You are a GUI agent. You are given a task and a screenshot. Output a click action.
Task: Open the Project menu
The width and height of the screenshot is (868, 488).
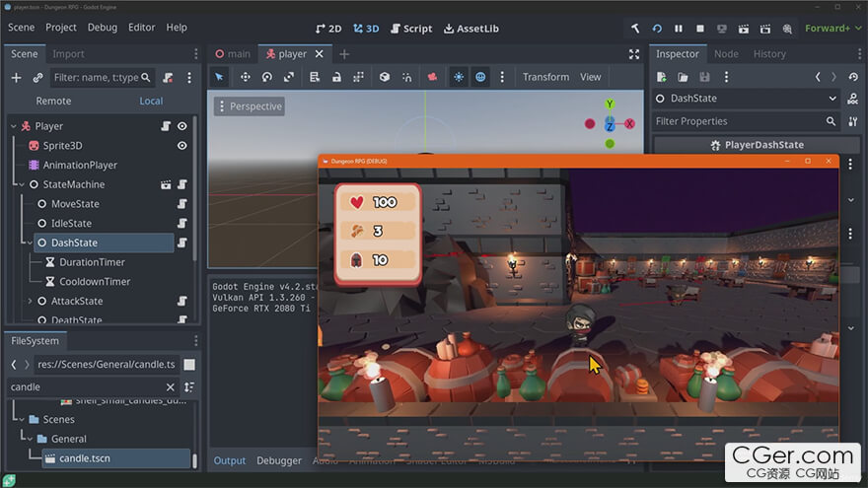pyautogui.click(x=61, y=28)
